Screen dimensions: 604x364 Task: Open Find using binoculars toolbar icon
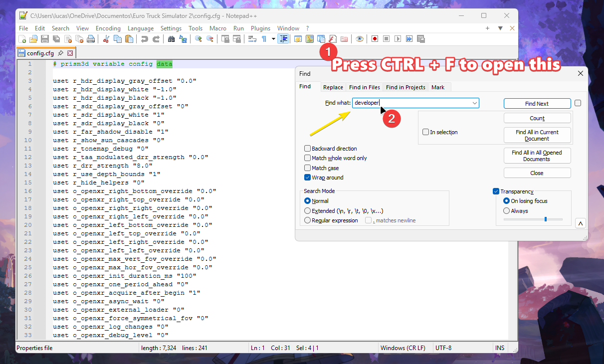pos(172,39)
